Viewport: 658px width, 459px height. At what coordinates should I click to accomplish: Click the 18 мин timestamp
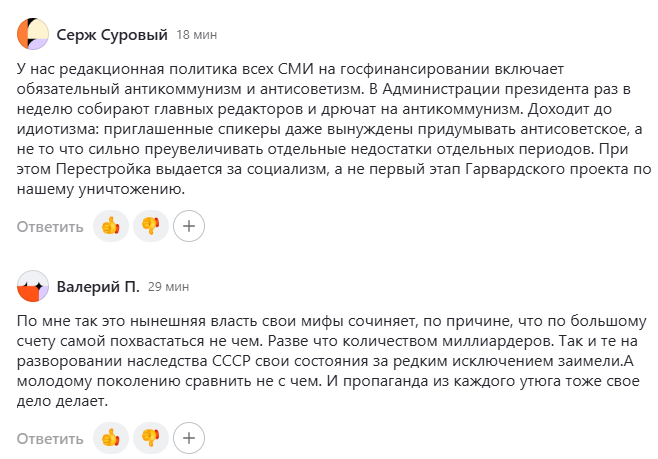(x=196, y=35)
